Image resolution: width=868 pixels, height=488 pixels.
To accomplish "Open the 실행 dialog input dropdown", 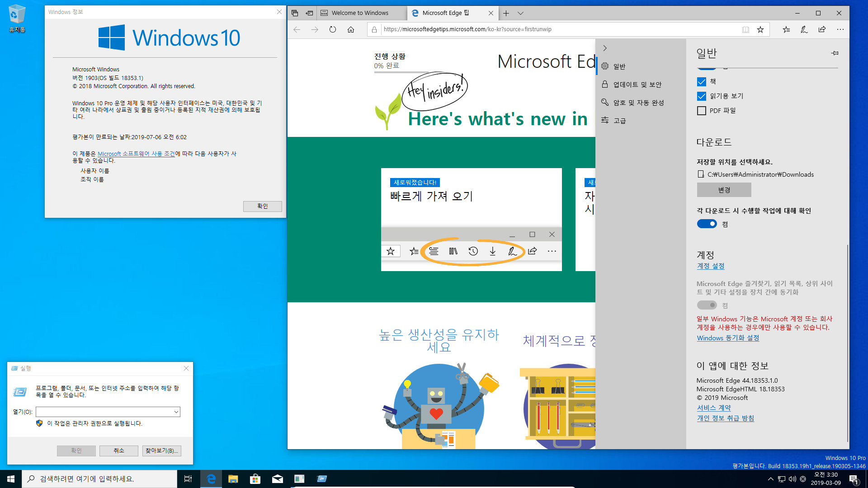I will tap(176, 412).
